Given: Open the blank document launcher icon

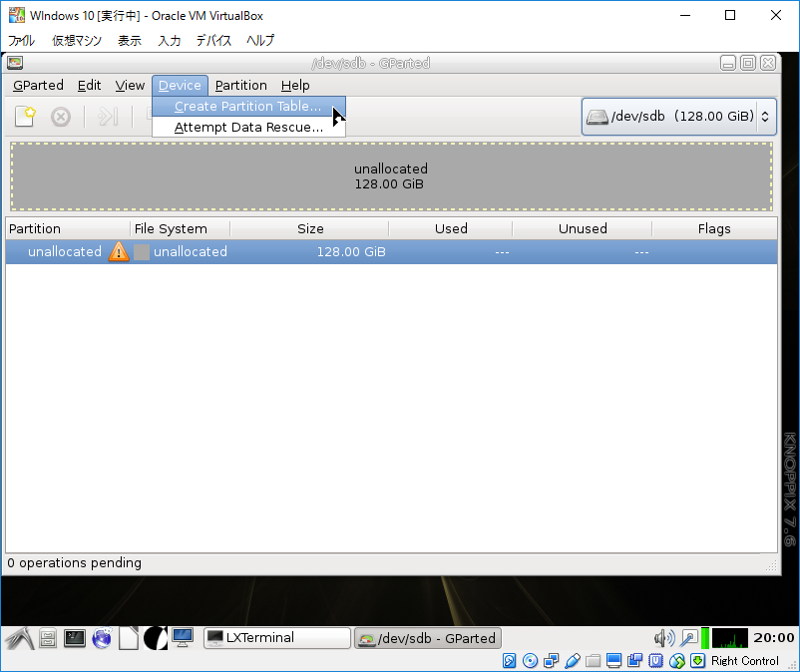Looking at the screenshot, I should pos(129,638).
